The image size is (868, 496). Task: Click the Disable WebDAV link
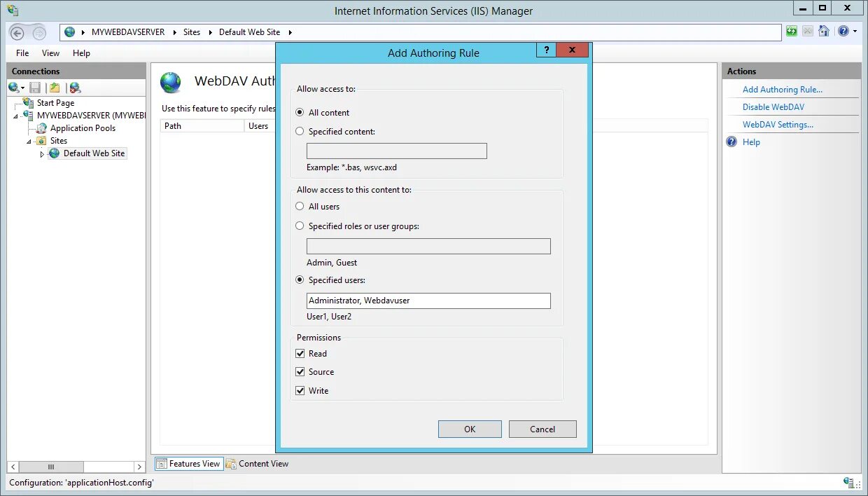pyautogui.click(x=773, y=107)
